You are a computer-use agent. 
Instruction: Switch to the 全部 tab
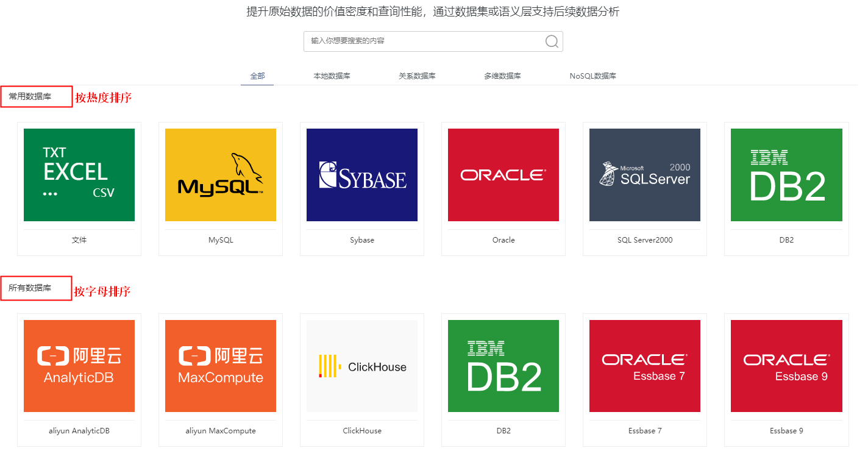click(257, 76)
